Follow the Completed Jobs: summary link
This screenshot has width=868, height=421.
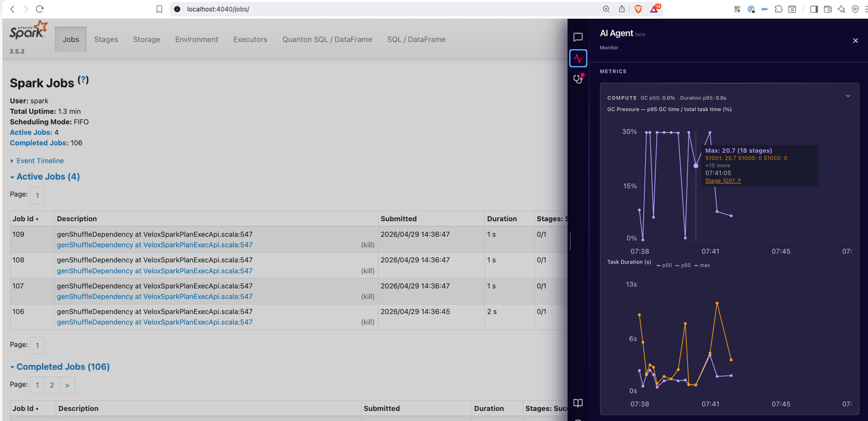(39, 143)
